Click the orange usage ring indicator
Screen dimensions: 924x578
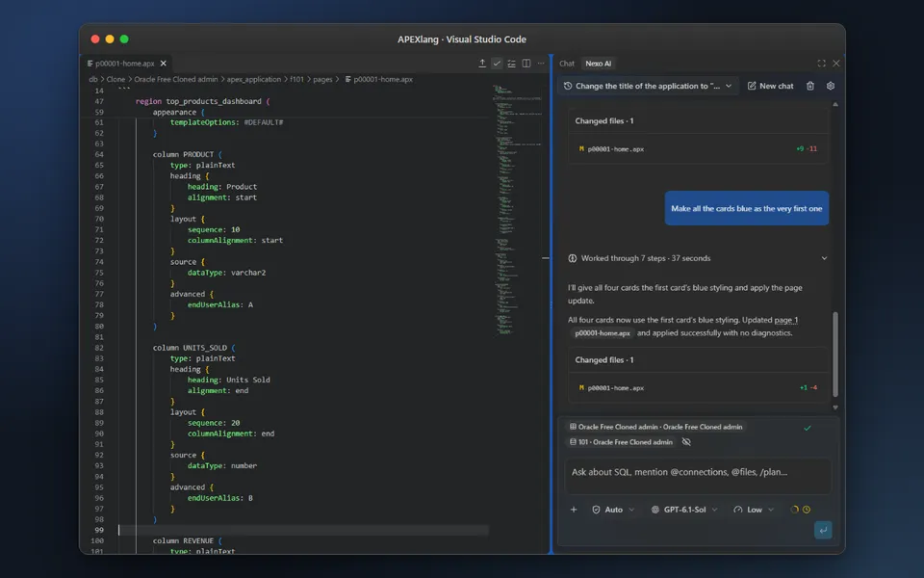tap(794, 510)
